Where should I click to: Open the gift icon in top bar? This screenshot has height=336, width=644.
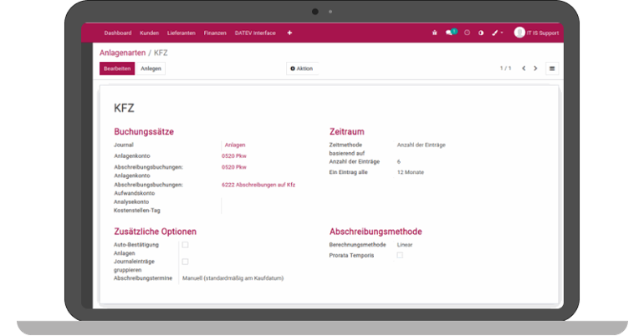(434, 33)
